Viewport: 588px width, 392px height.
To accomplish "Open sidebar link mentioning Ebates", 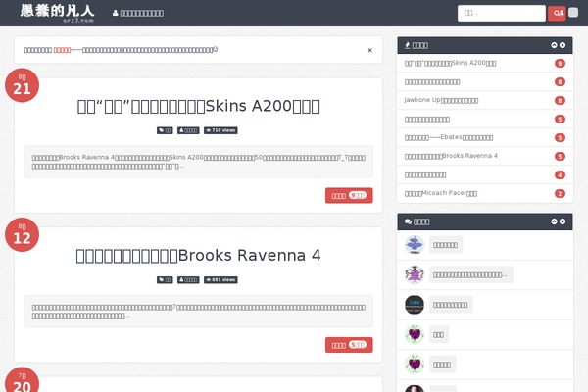I will [449, 137].
